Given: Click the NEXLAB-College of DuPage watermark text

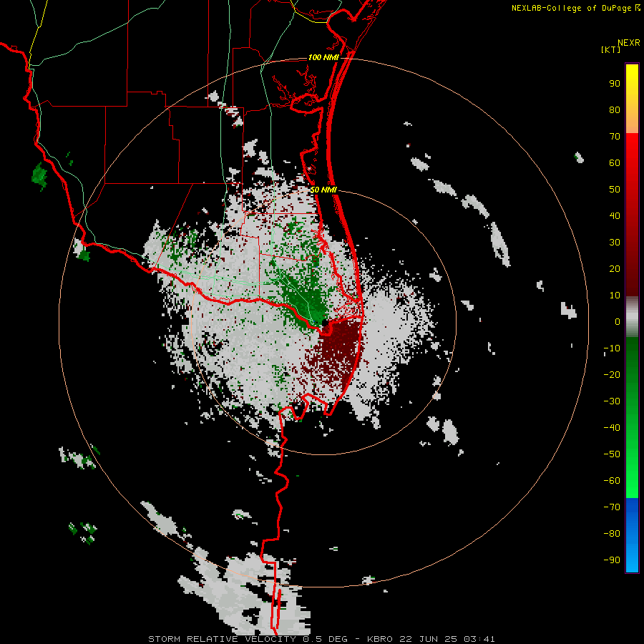Looking at the screenshot, I should 575,8.
